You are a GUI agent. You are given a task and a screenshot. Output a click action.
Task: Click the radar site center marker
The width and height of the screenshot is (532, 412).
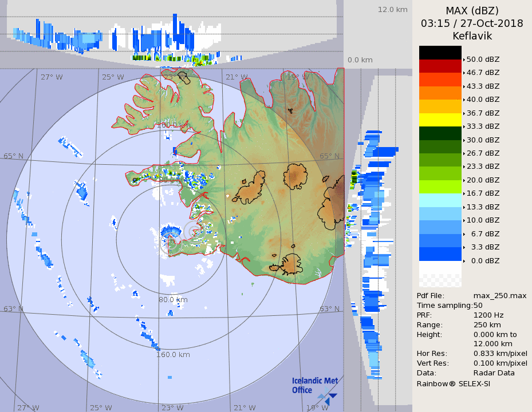pos(170,240)
